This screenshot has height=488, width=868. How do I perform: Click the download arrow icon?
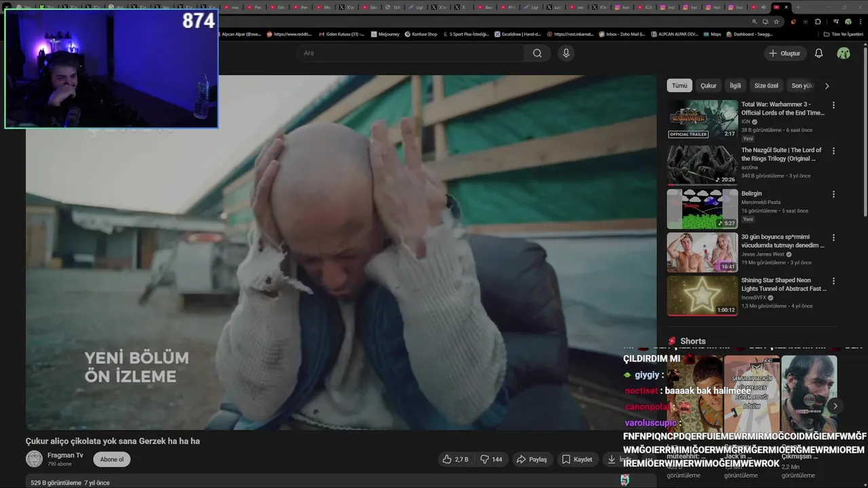pos(612,460)
